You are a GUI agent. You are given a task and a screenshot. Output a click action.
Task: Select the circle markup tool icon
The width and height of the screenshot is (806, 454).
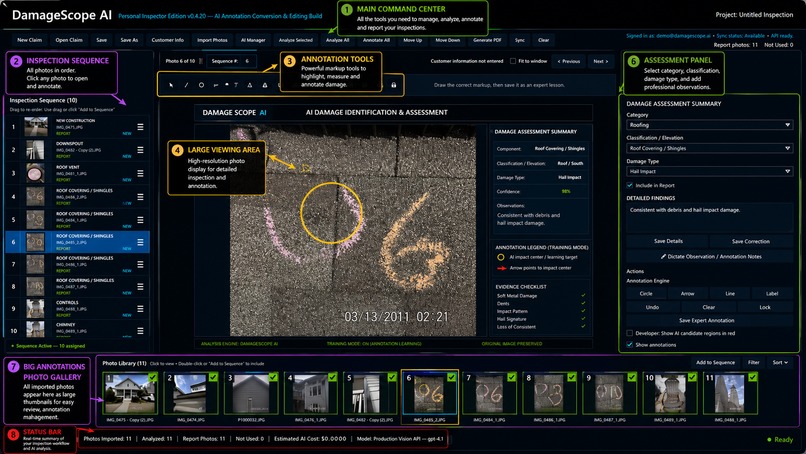201,85
